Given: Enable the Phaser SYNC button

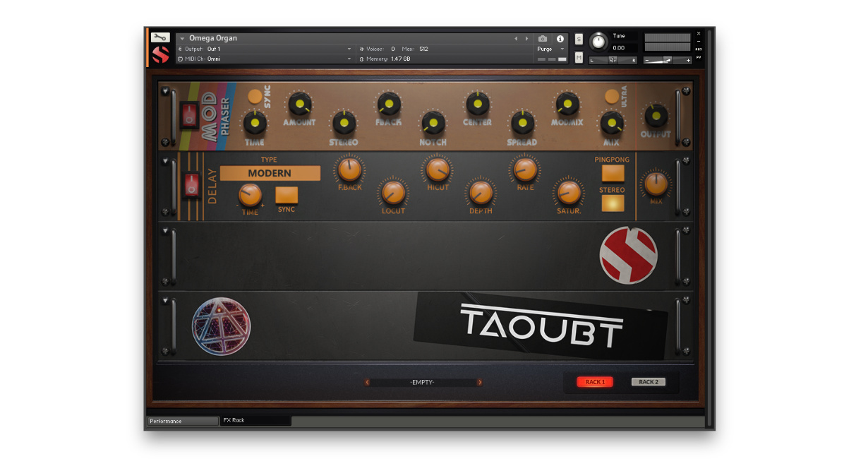Looking at the screenshot, I should click(x=255, y=97).
